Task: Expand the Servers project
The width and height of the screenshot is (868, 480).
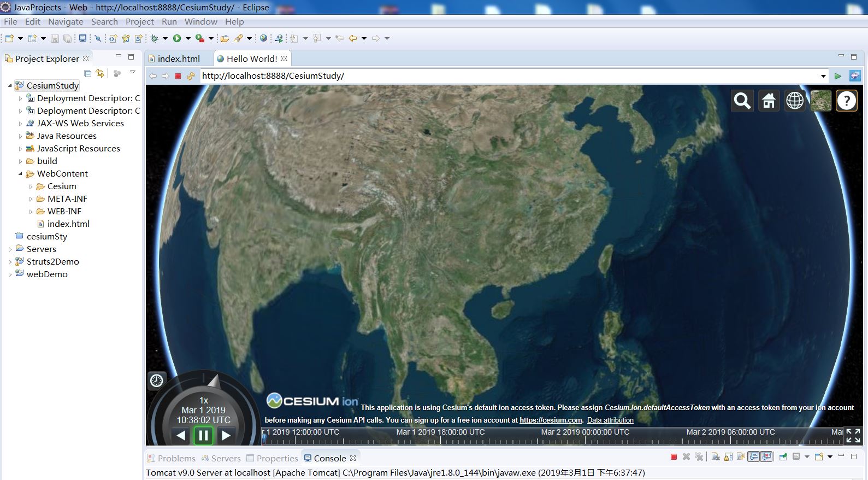Action: pyautogui.click(x=10, y=249)
